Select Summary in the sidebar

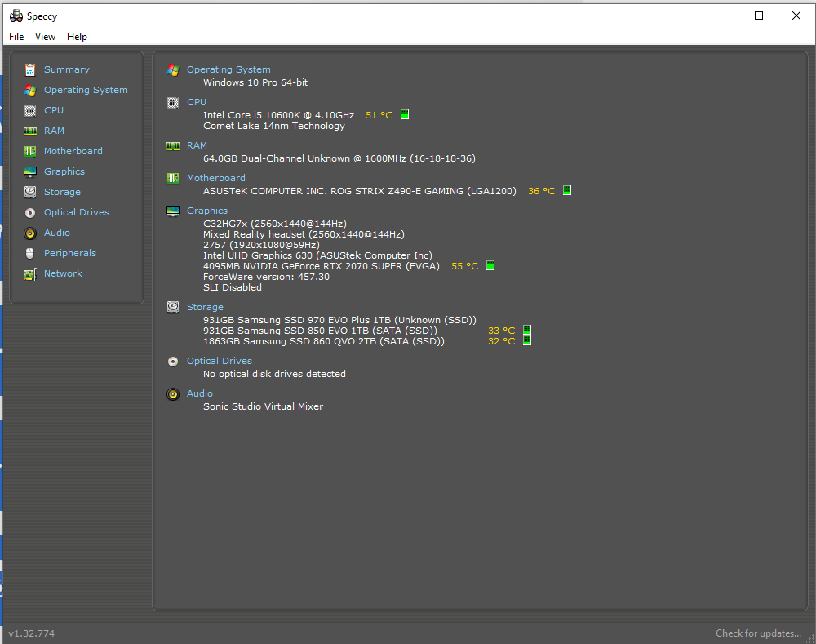67,69
